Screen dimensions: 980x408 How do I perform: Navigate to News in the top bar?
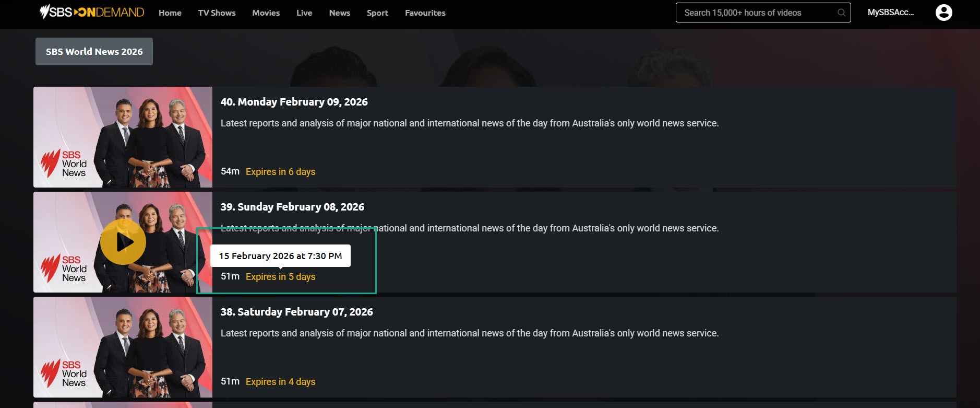coord(339,13)
